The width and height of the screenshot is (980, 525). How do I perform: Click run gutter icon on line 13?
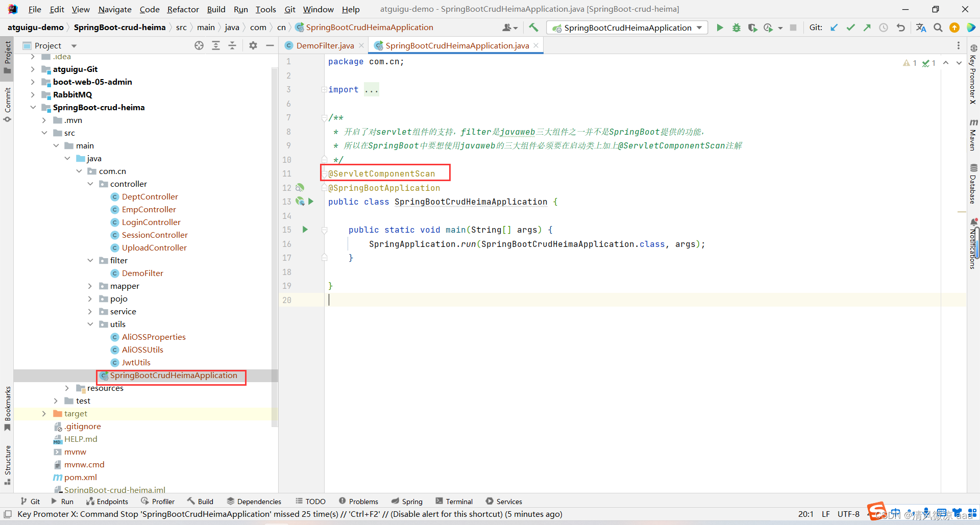pyautogui.click(x=311, y=202)
